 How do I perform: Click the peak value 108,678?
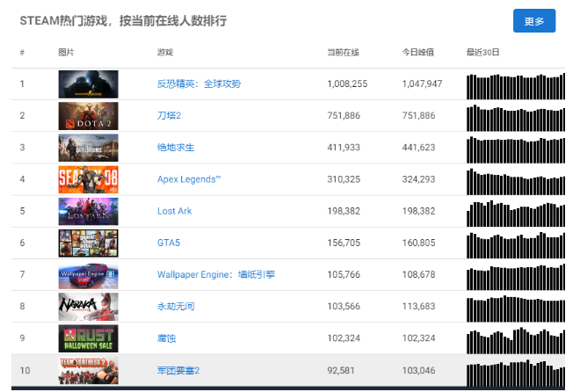point(418,275)
